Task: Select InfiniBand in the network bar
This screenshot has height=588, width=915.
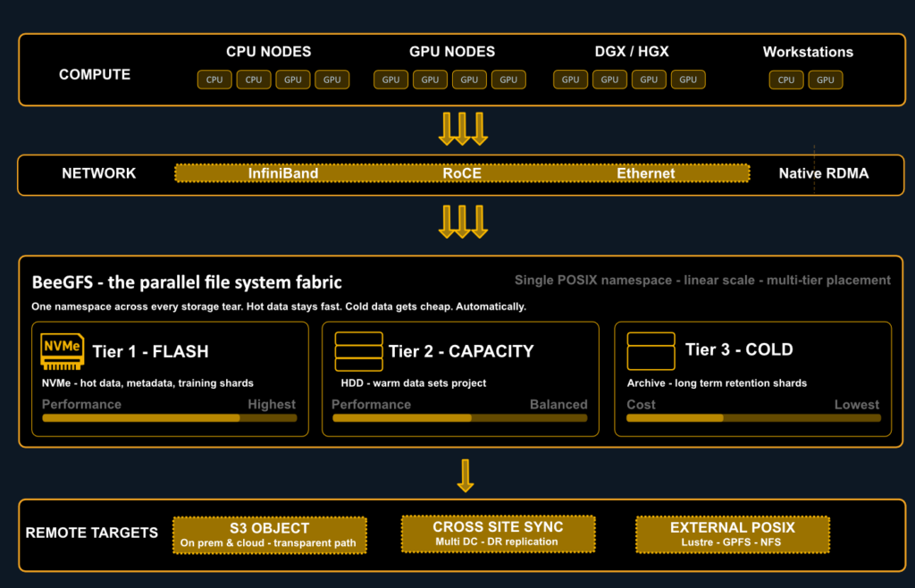Action: click(283, 173)
